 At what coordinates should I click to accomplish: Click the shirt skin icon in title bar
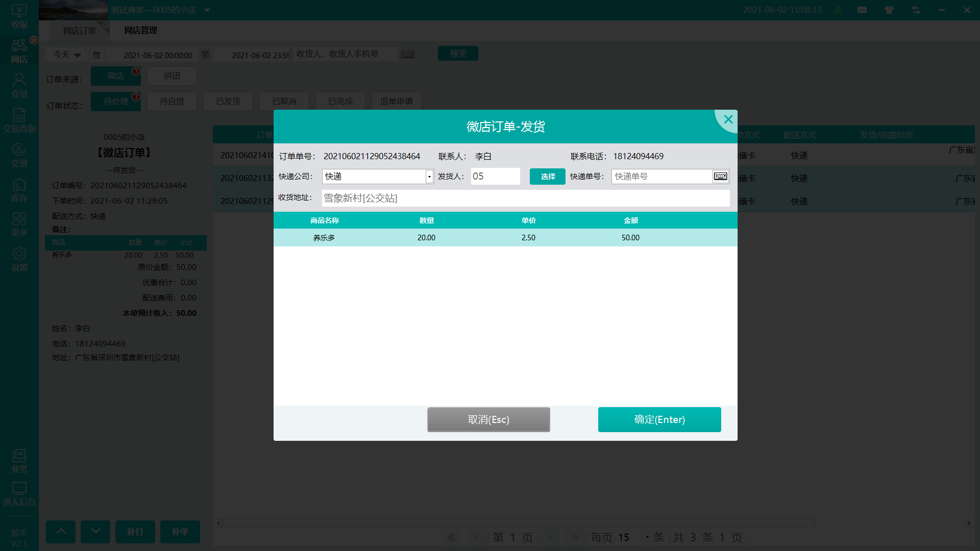[889, 10]
